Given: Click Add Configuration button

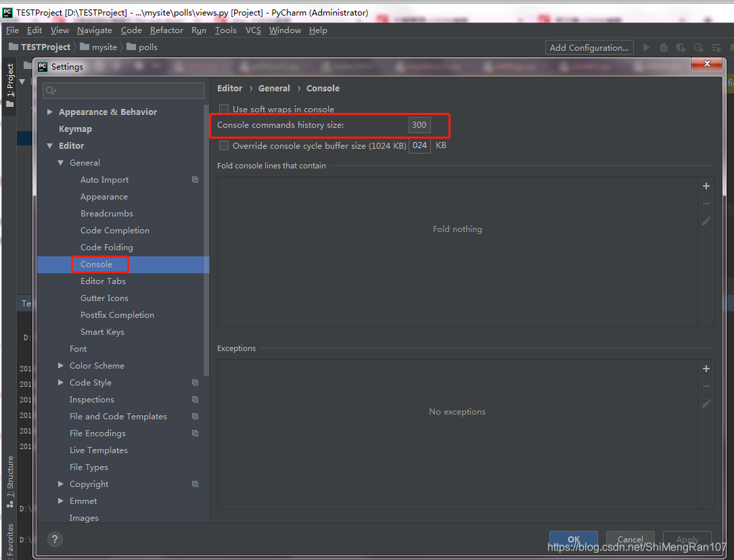Looking at the screenshot, I should [x=589, y=48].
